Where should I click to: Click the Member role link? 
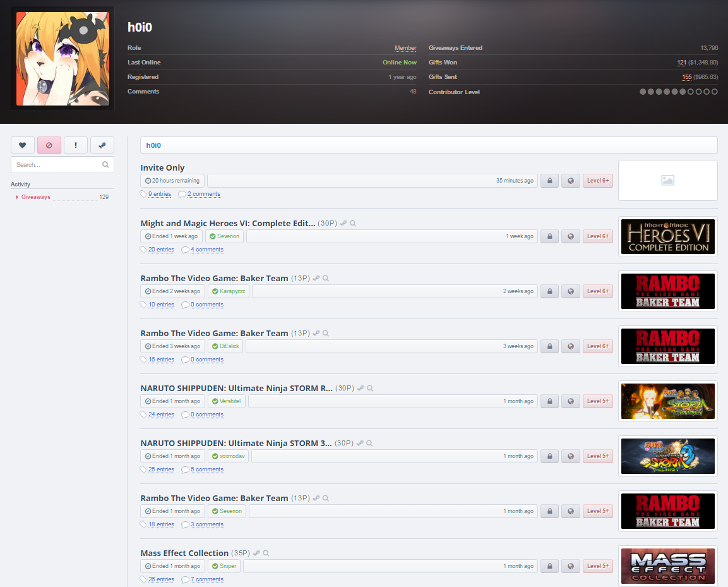coord(405,48)
